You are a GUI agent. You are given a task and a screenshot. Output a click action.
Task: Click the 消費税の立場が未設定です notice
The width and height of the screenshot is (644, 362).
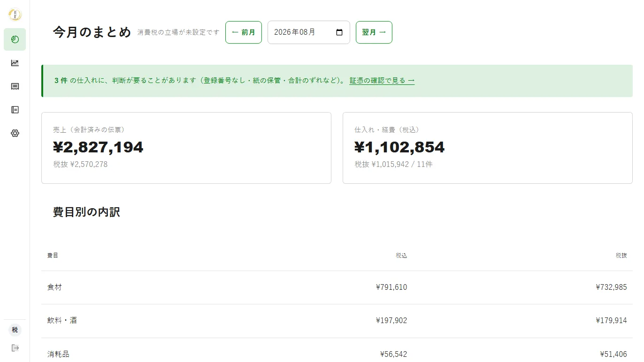(178, 32)
